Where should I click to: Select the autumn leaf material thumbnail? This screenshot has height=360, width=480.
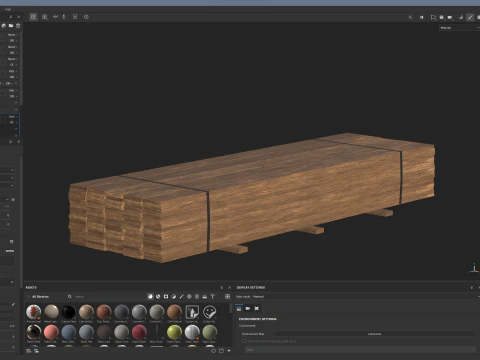(34, 312)
